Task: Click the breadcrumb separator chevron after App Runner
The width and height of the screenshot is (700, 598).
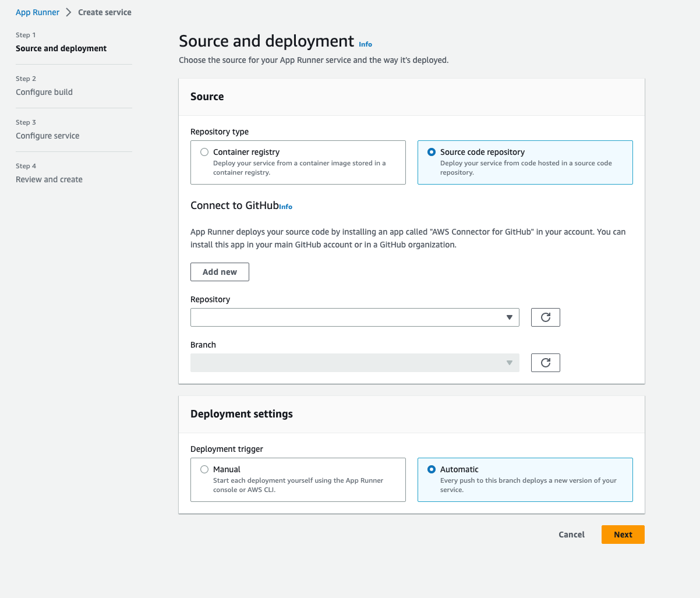Action: point(69,12)
